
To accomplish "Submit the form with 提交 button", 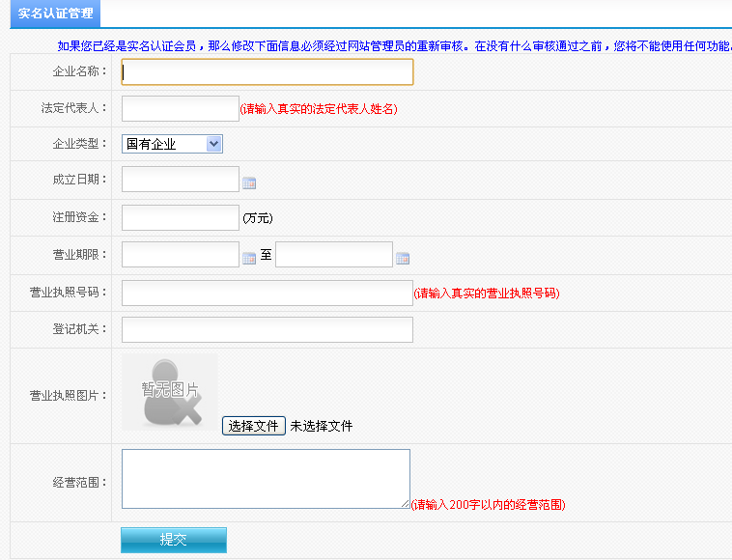I will tap(174, 540).
